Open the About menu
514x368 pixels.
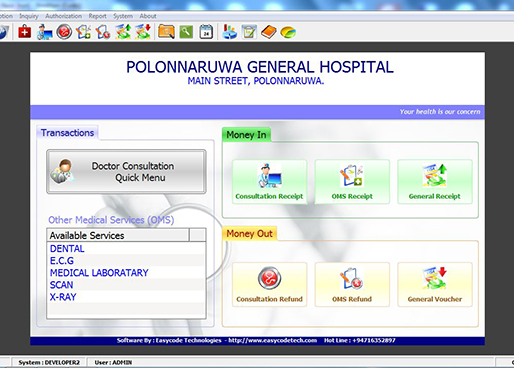click(x=148, y=16)
